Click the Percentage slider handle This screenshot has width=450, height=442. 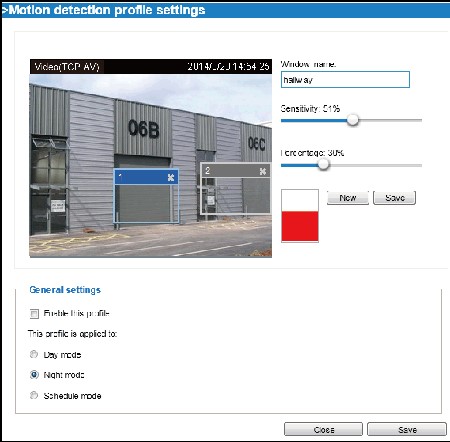(x=323, y=164)
